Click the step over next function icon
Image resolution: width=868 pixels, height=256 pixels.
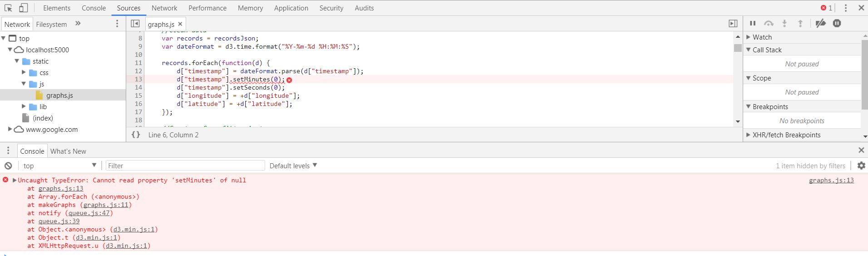click(x=769, y=23)
